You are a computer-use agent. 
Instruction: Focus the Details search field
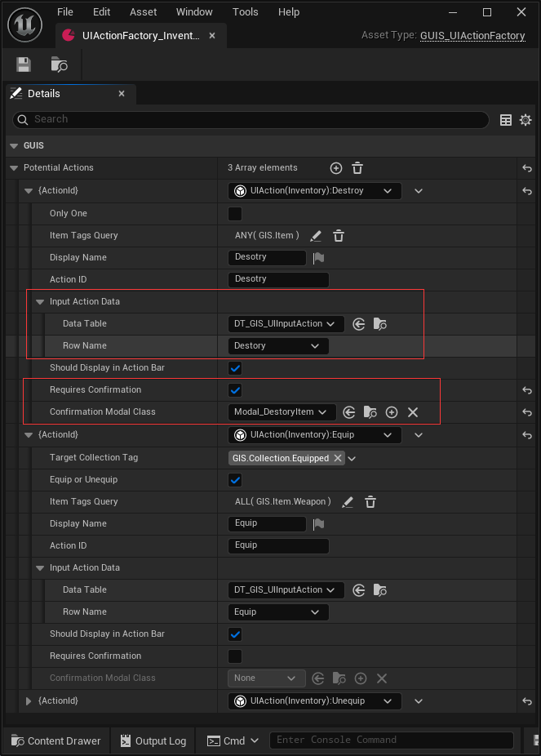point(251,119)
